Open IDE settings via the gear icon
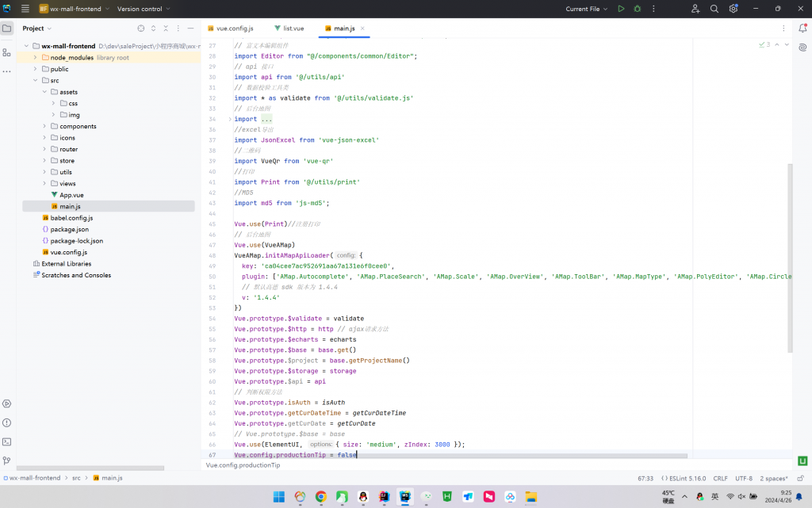The width and height of the screenshot is (812, 508). (733, 9)
